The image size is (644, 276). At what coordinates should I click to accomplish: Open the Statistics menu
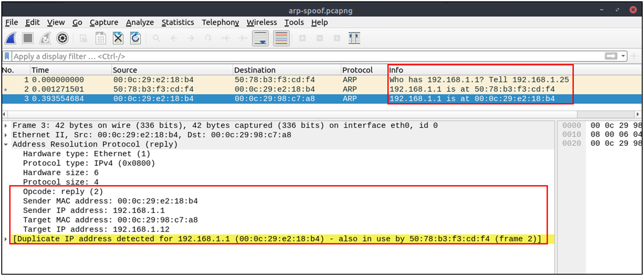[x=177, y=22]
